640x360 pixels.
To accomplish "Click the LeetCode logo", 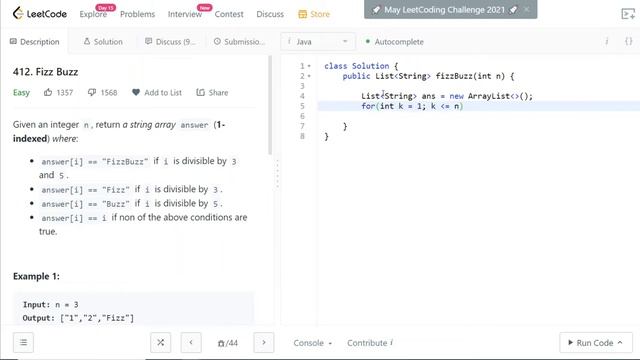I will coord(40,13).
